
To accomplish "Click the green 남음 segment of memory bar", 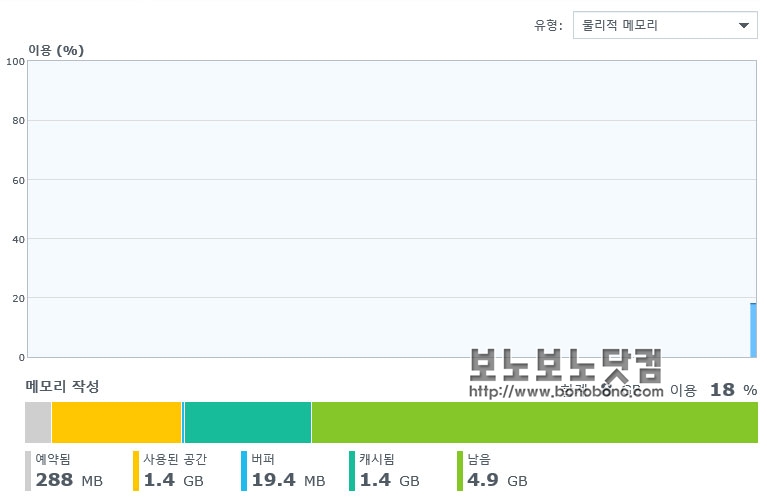I will (x=535, y=422).
